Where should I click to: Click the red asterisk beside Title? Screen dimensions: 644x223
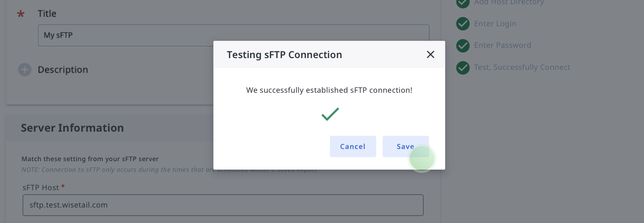point(21,15)
